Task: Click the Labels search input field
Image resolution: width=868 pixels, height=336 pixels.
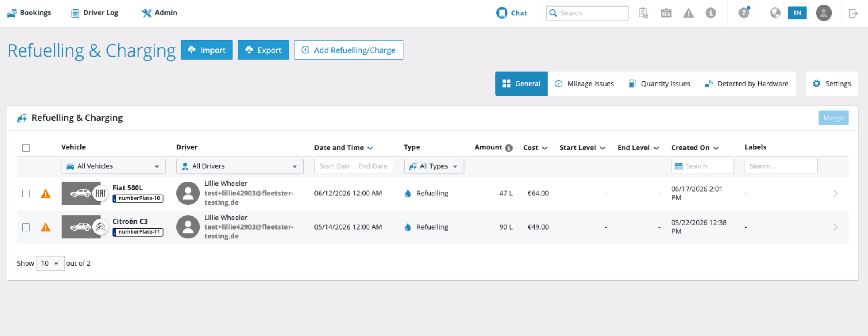Action: pyautogui.click(x=781, y=166)
